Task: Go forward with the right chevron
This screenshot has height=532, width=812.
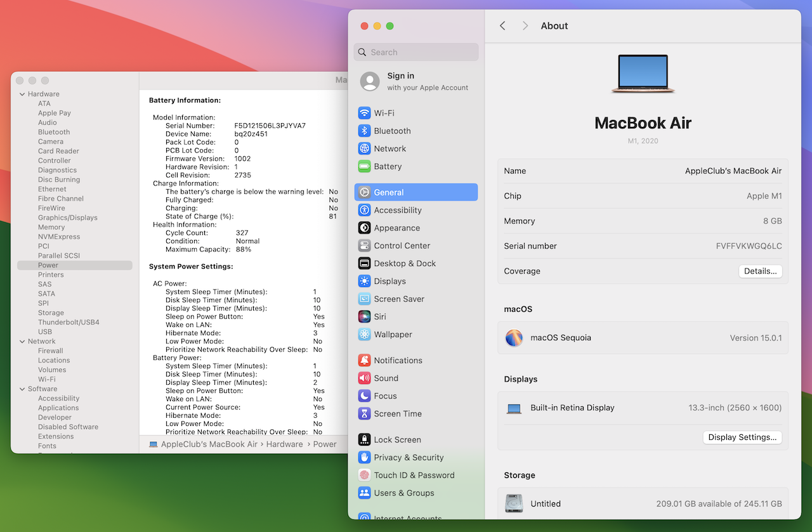Action: (x=525, y=26)
